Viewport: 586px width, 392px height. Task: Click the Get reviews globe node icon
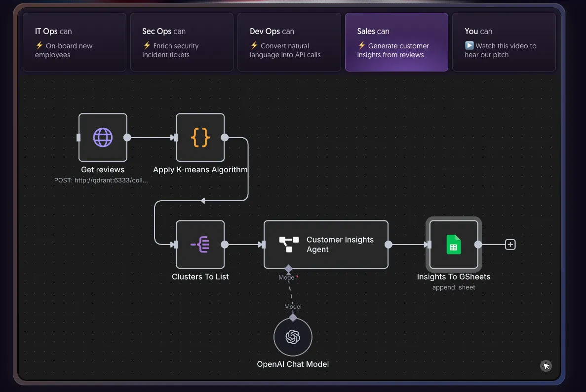coord(103,138)
